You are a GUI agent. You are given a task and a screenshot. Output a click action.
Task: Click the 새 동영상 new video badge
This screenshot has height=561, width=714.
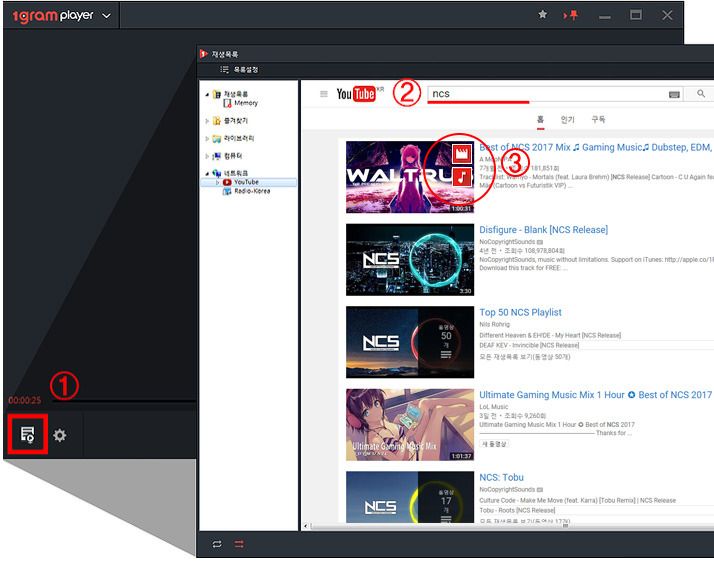[x=495, y=444]
